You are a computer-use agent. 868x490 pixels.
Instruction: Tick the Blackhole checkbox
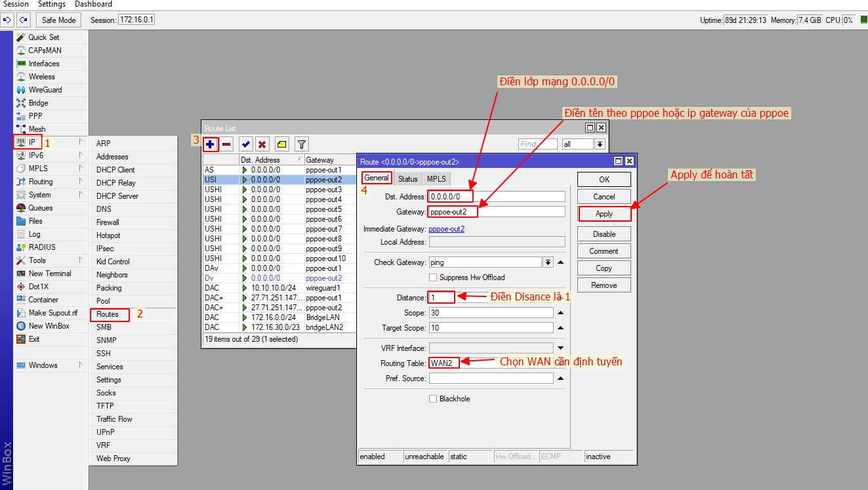click(x=433, y=399)
